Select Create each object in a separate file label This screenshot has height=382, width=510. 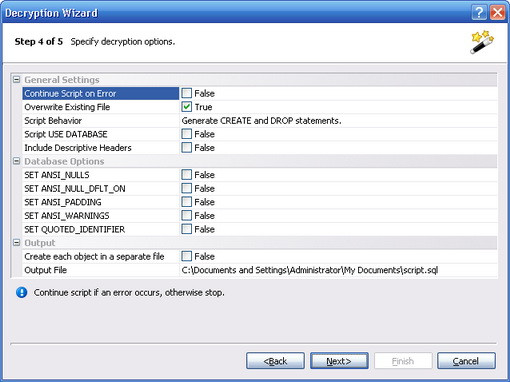tap(94, 256)
